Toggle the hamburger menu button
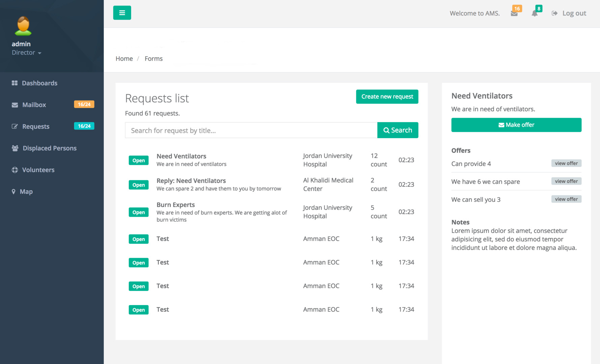The image size is (600, 364). (122, 13)
